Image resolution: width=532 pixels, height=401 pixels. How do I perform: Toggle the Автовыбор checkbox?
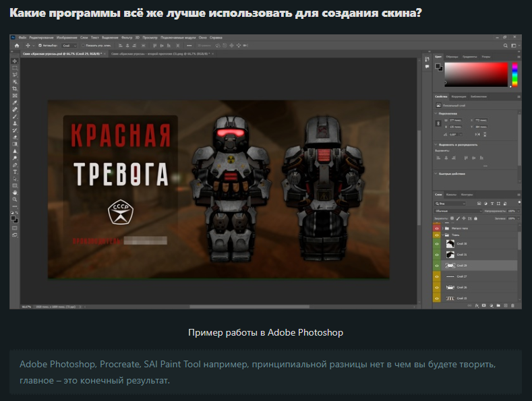pyautogui.click(x=40, y=45)
